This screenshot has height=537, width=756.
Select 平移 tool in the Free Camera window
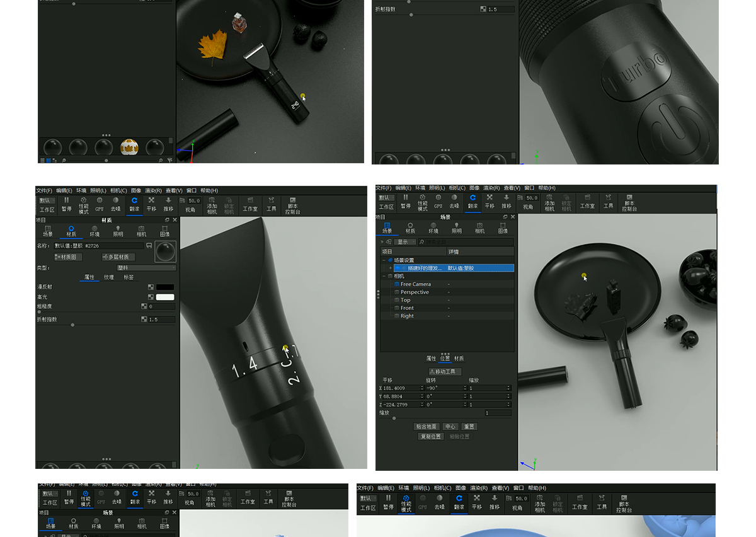coord(490,202)
